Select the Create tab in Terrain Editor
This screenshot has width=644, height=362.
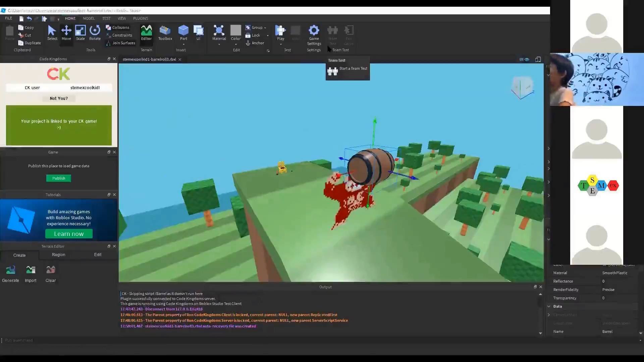(19, 255)
